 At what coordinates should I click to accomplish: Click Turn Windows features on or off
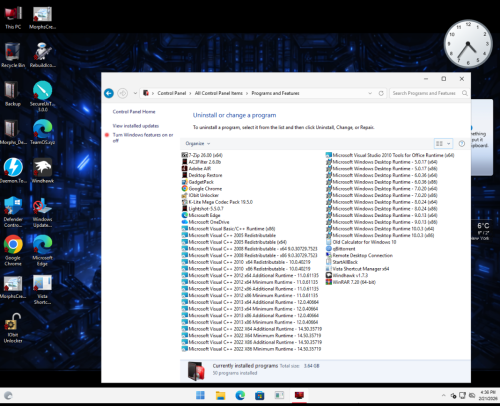click(143, 138)
